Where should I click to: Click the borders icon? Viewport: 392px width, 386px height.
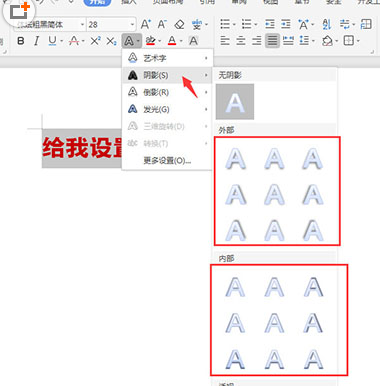[x=349, y=41]
